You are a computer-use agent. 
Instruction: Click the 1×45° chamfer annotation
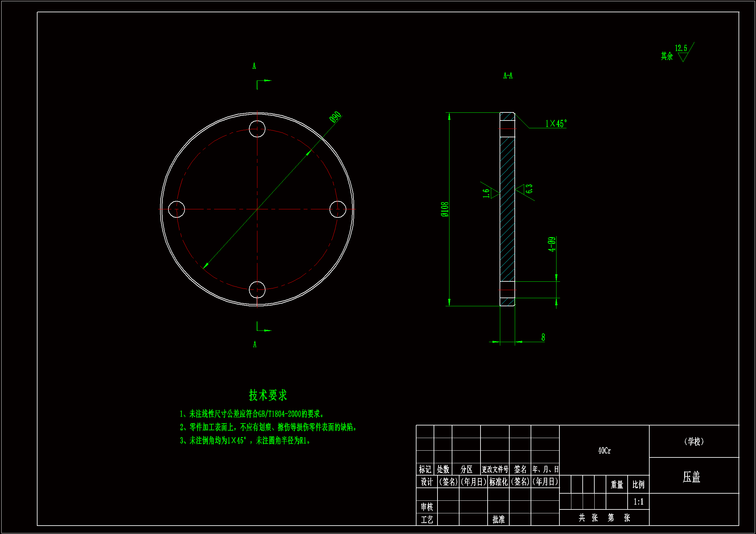click(x=556, y=124)
